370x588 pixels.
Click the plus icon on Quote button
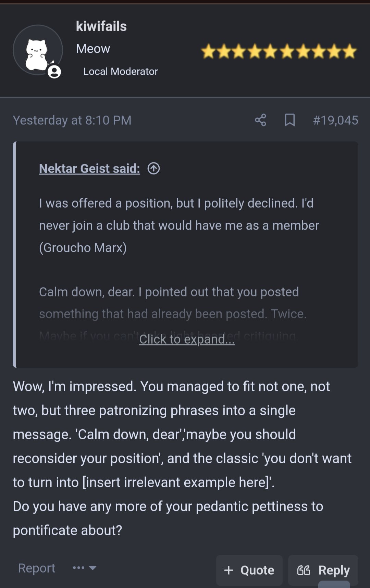(229, 570)
